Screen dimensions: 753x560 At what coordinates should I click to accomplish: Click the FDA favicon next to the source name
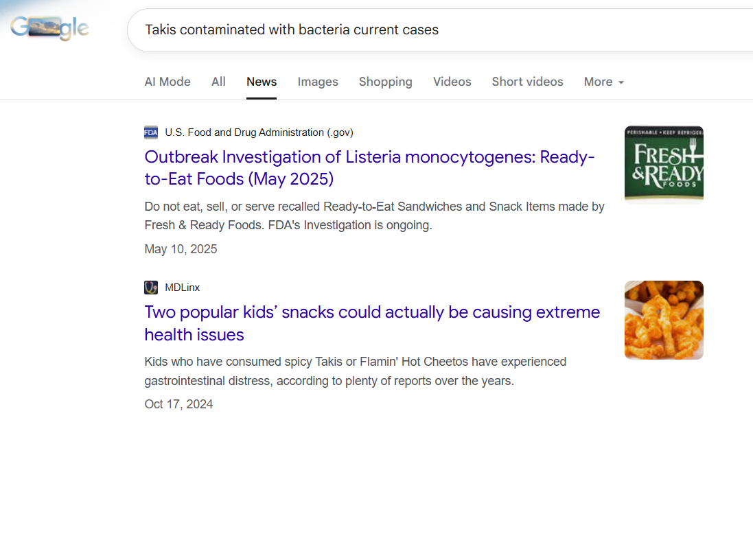(x=151, y=132)
